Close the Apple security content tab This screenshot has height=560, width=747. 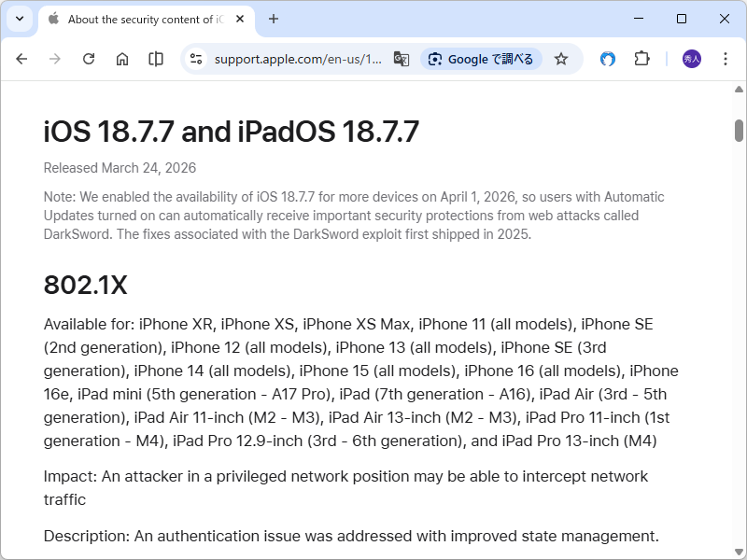[239, 19]
